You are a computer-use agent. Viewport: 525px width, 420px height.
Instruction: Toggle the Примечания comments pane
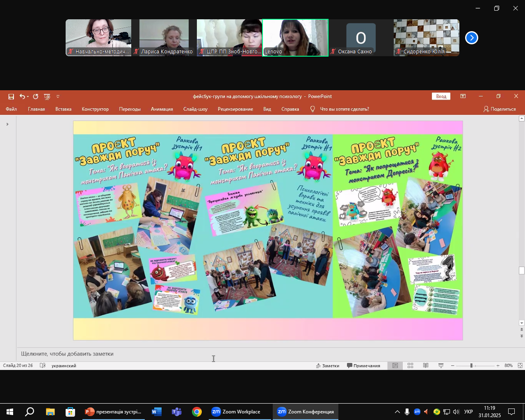tap(364, 366)
